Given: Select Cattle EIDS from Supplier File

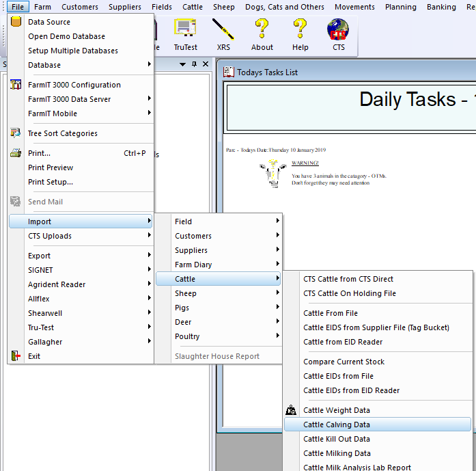Looking at the screenshot, I should point(378,327).
